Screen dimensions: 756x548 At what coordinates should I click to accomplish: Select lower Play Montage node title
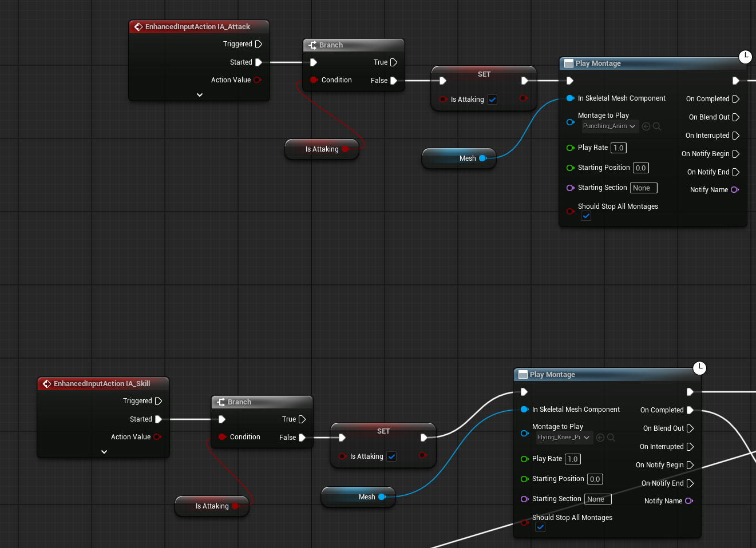[x=552, y=375]
